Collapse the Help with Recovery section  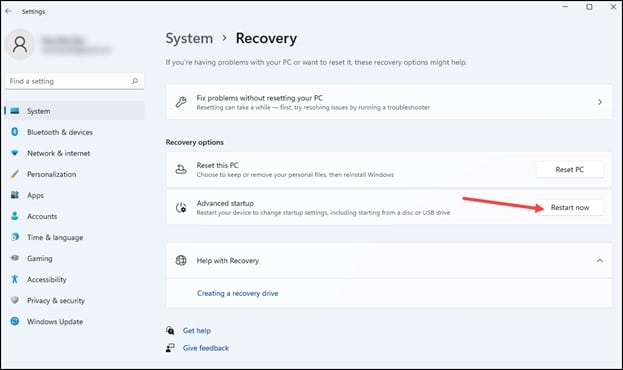tap(600, 261)
